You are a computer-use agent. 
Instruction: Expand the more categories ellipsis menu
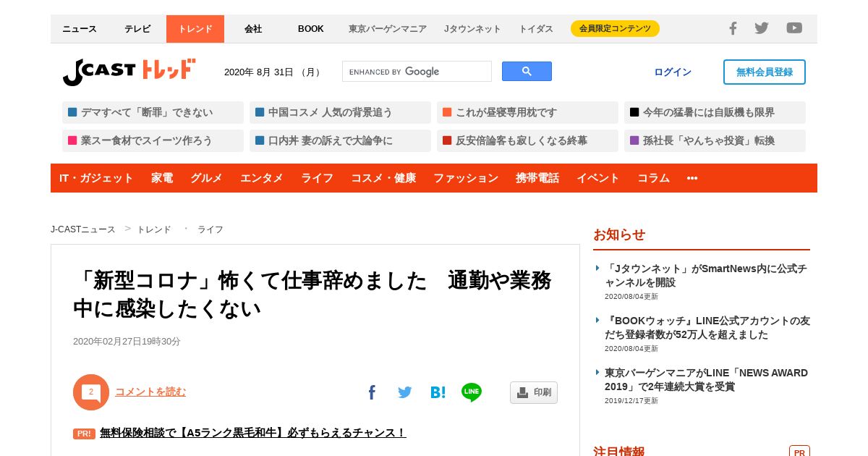tap(692, 178)
